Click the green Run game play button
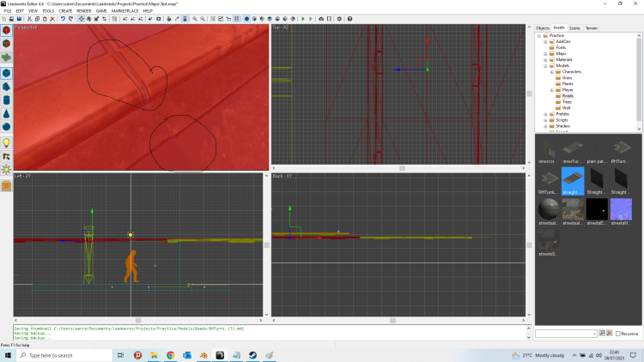 point(303,18)
